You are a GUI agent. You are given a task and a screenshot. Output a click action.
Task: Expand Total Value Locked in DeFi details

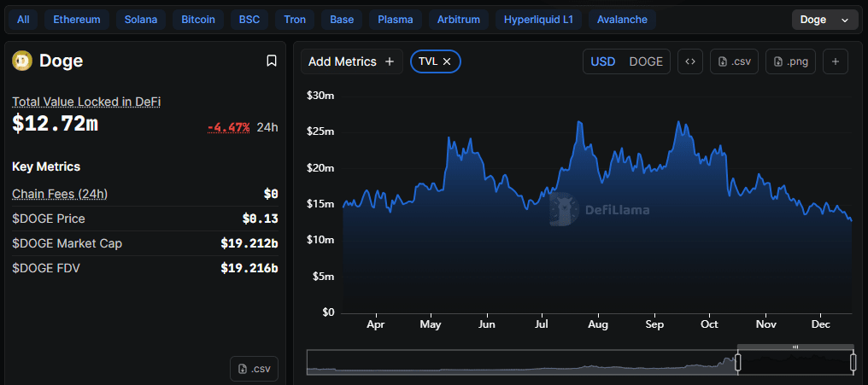(x=86, y=102)
